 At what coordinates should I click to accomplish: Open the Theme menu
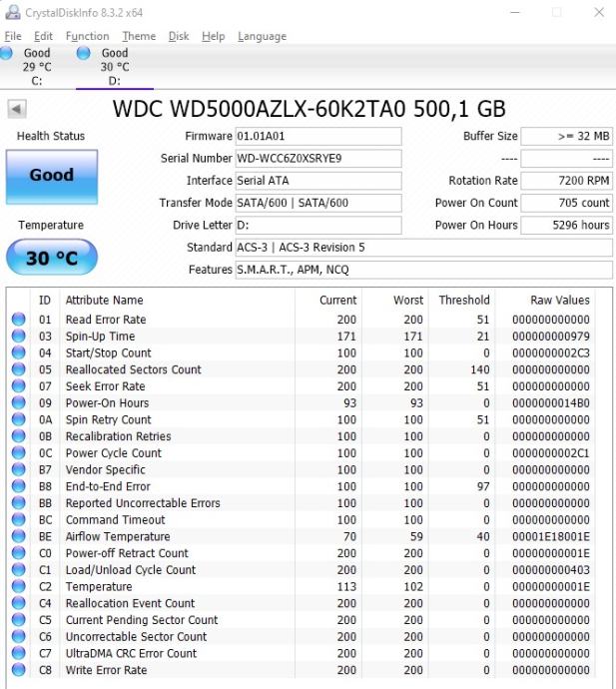point(139,36)
